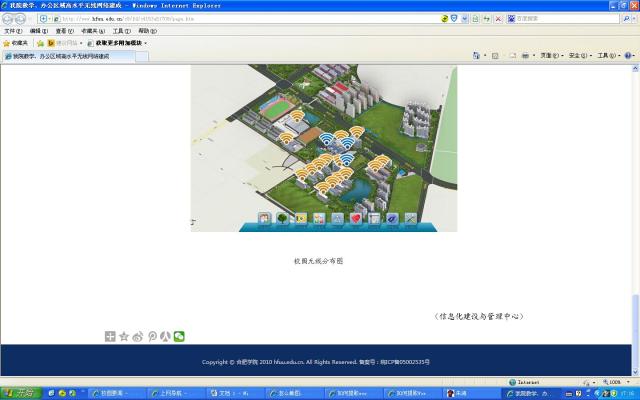Click the browser Back arrow button
640x400 pixels.
coord(8,19)
